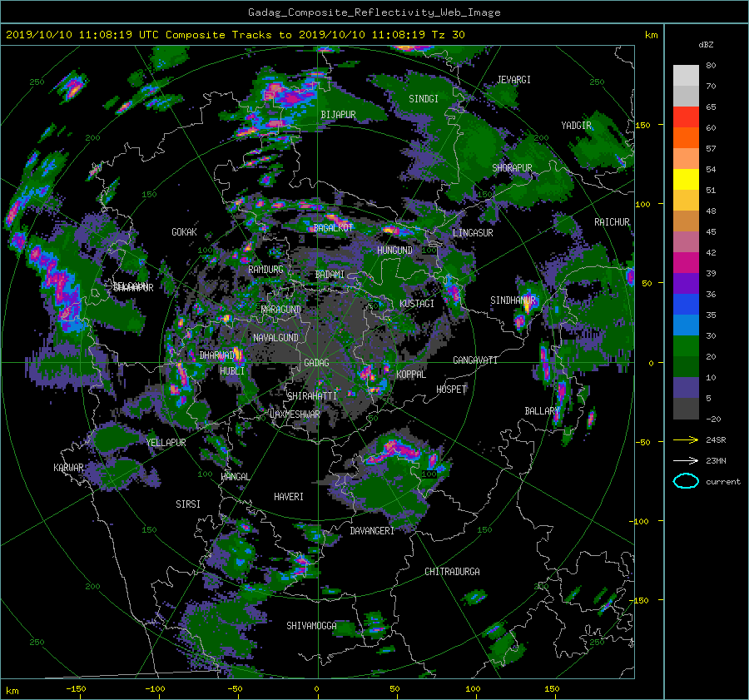Click the RAICHUR city label
Viewport: 749px width, 700px height.
[612, 222]
